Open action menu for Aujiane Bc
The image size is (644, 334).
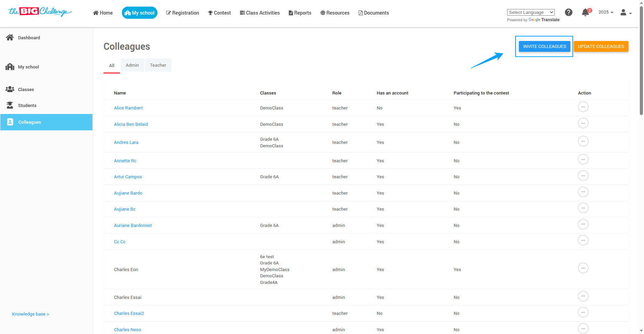coord(583,208)
